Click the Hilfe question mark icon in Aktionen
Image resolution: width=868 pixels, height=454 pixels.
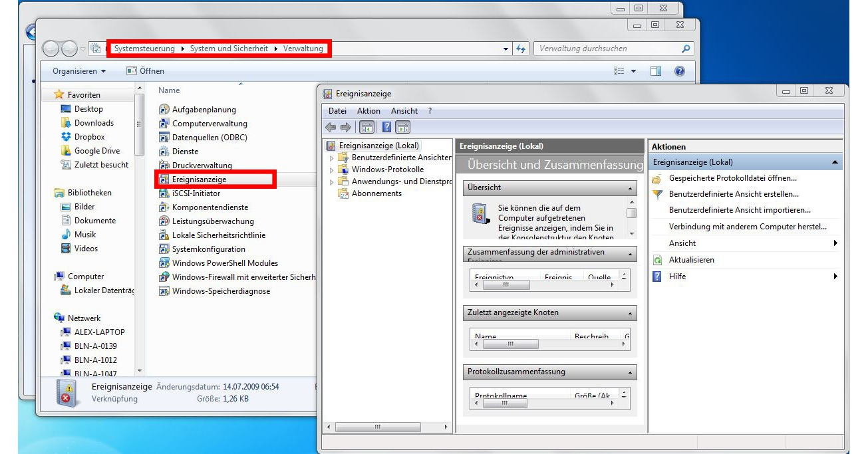[x=657, y=277]
